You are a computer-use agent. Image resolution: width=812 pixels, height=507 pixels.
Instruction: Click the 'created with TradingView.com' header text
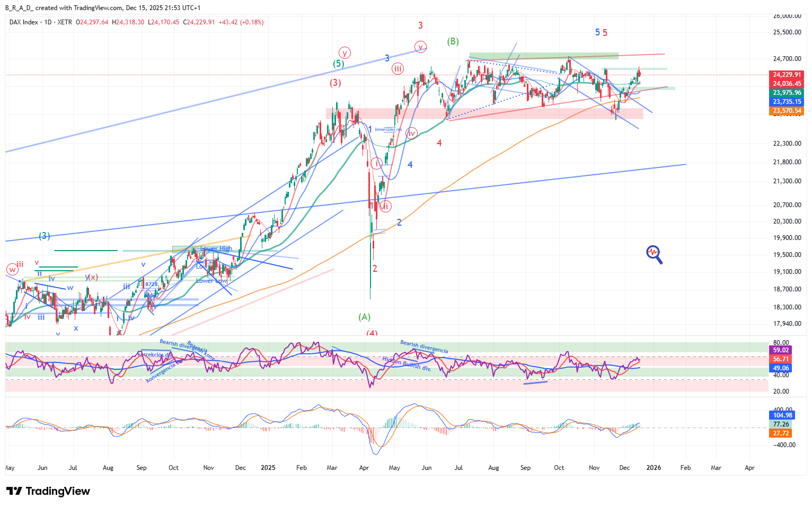[x=80, y=8]
